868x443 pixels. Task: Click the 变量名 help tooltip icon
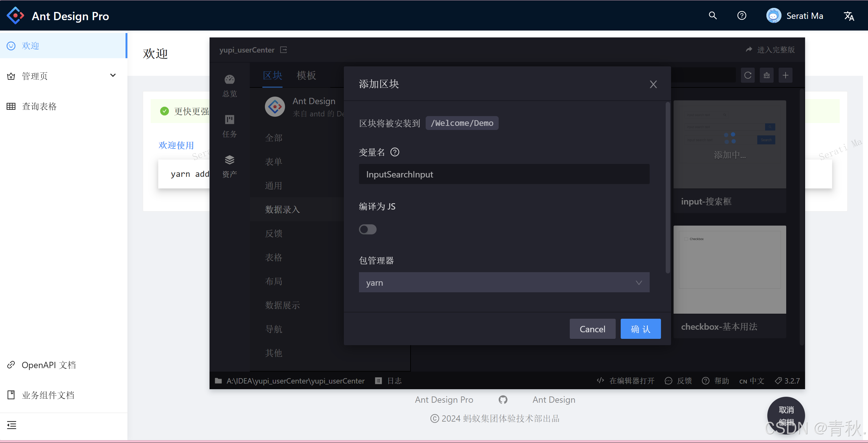[395, 152]
